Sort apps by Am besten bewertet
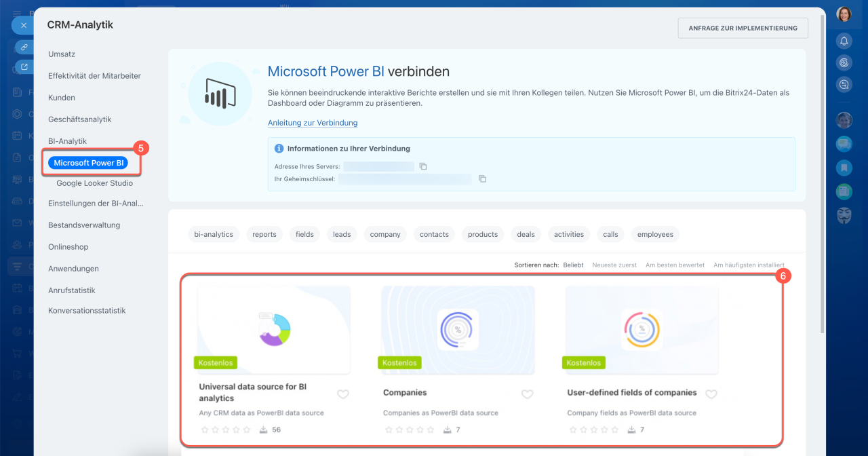The height and width of the screenshot is (456, 868). tap(675, 265)
